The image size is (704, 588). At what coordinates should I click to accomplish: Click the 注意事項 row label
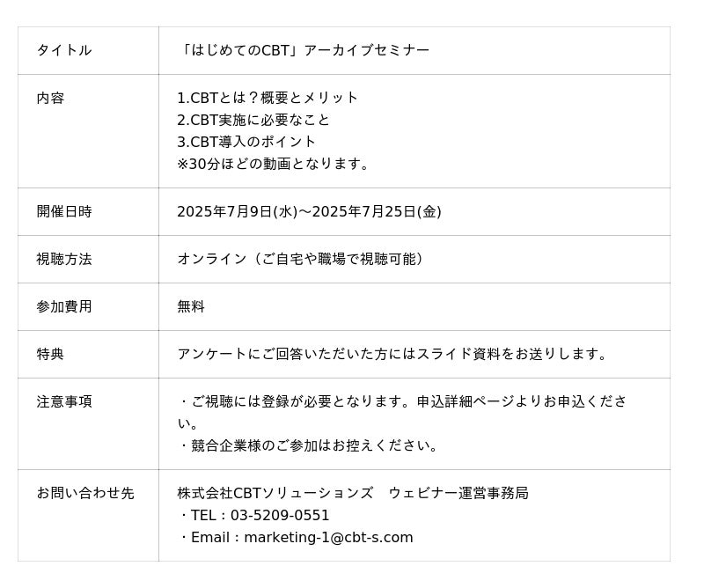pos(63,401)
